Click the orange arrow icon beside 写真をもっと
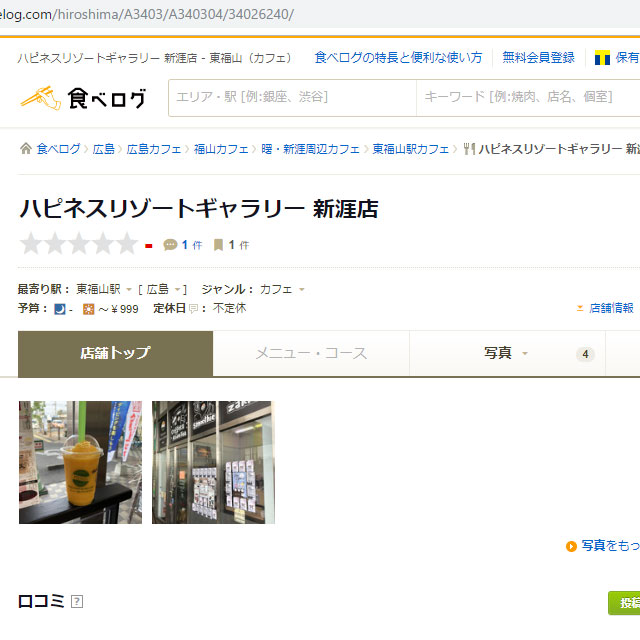This screenshot has width=640, height=640. click(x=571, y=546)
